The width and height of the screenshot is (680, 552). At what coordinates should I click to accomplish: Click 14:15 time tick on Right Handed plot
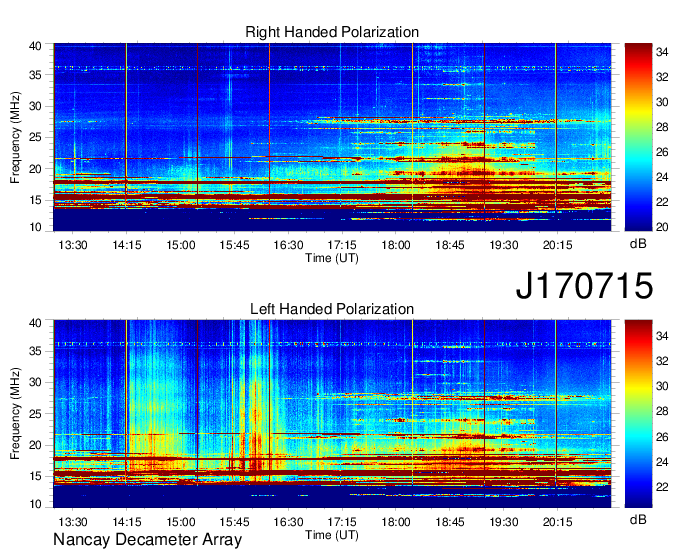[x=127, y=245]
